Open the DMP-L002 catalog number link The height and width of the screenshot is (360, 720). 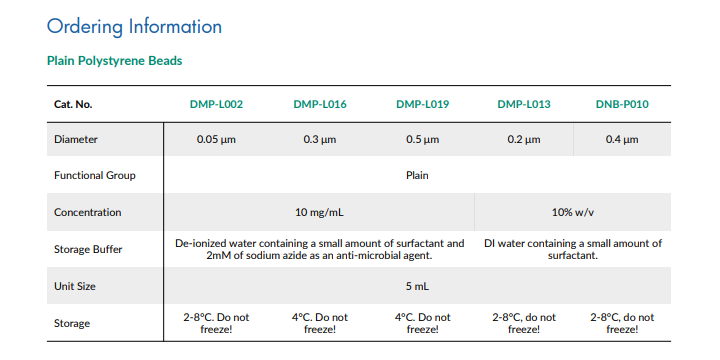point(216,104)
